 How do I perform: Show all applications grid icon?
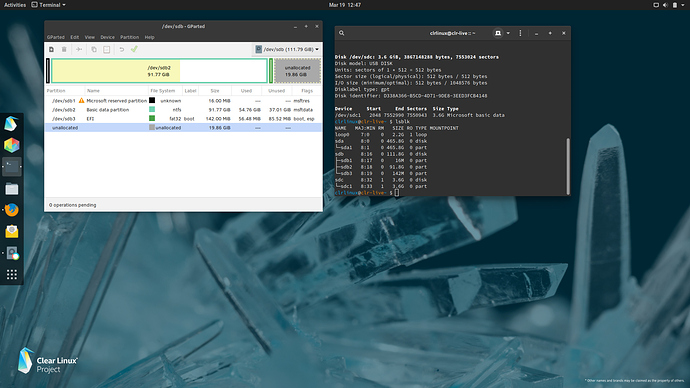[x=11, y=275]
